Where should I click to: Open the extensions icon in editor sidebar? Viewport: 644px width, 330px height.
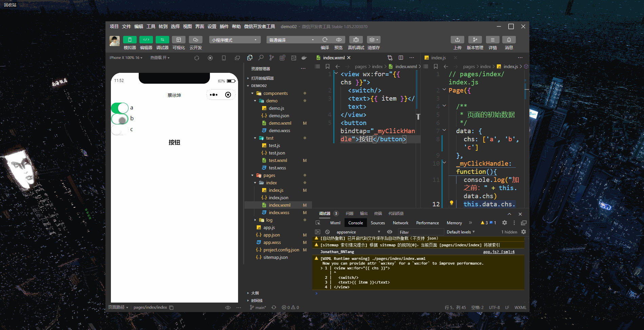(x=282, y=58)
